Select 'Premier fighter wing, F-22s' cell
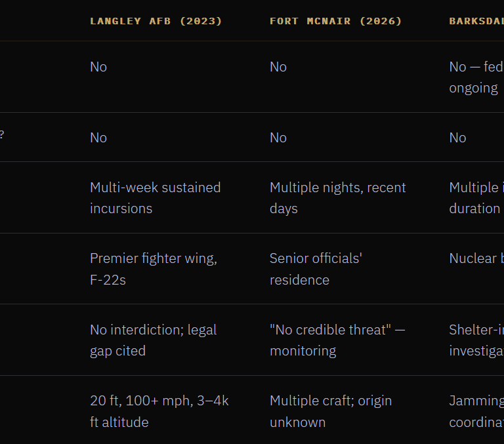This screenshot has height=444, width=504. click(154, 269)
